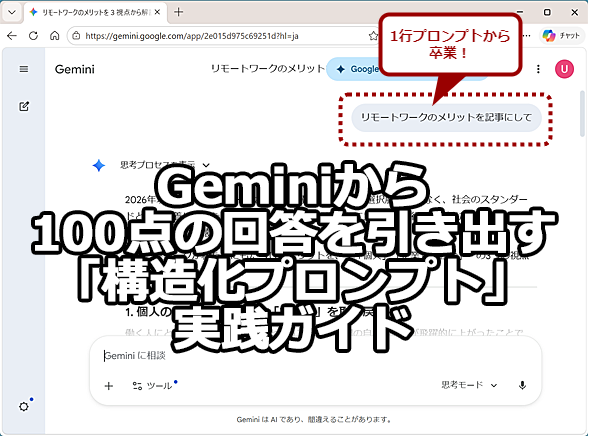Open settings gear in the sidebar
Screen dimensions: 589x437
[24, 406]
